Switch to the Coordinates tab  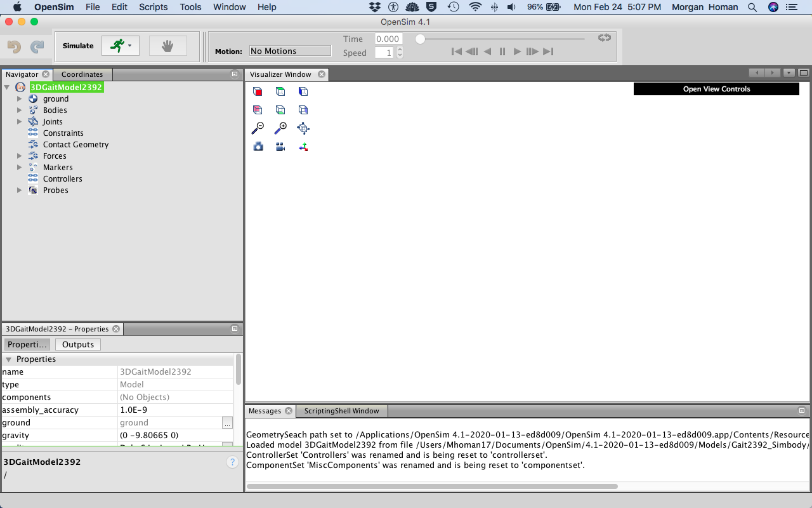82,74
